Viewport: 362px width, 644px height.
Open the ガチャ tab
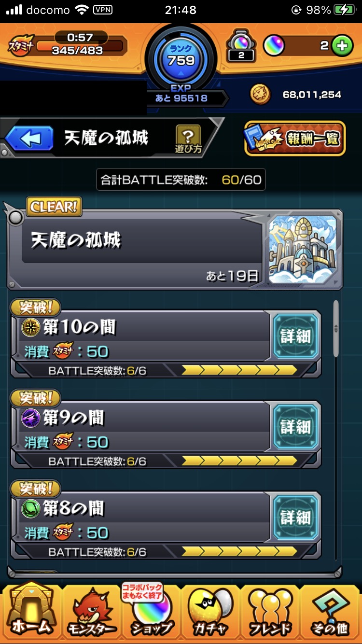pyautogui.click(x=210, y=611)
